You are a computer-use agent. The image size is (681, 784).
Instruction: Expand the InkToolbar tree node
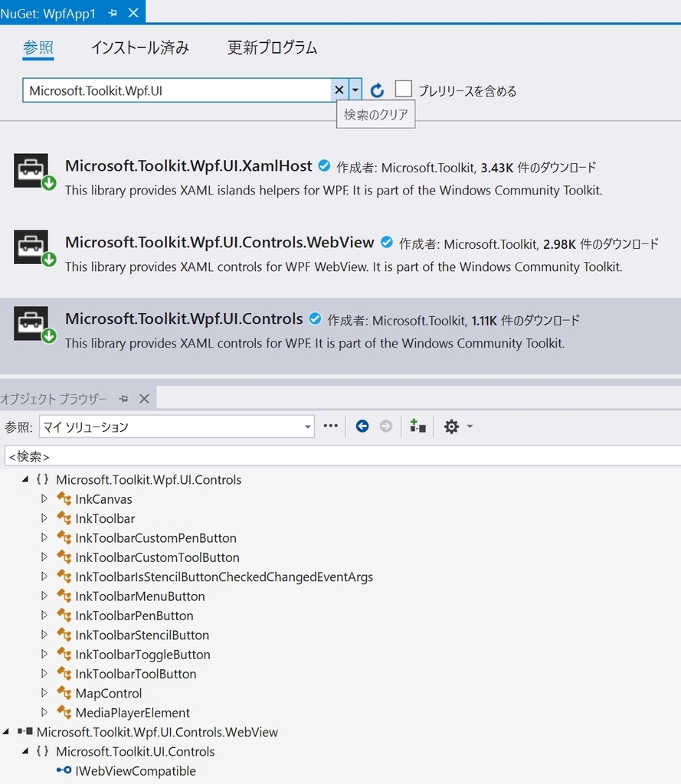coord(44,518)
